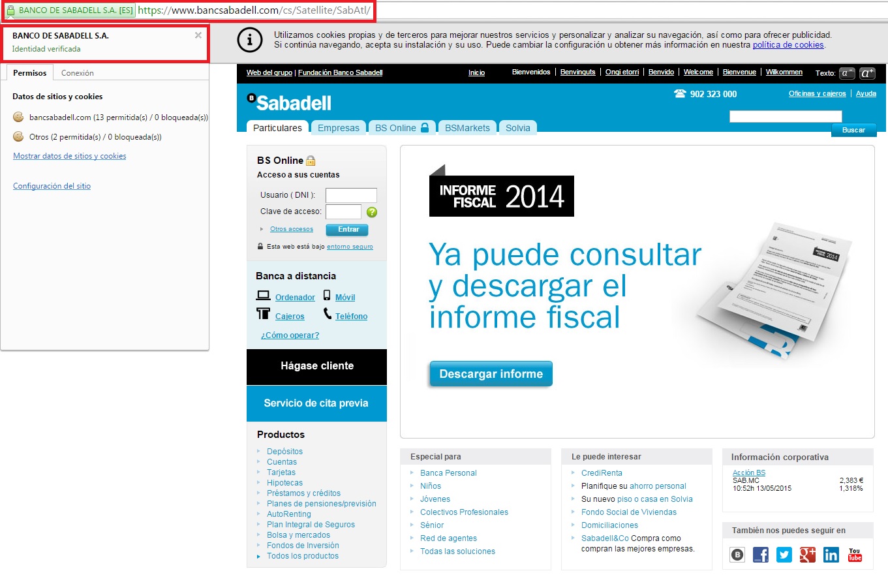Click the Teléfono handset icon
The height and width of the screenshot is (588, 888).
click(x=328, y=314)
